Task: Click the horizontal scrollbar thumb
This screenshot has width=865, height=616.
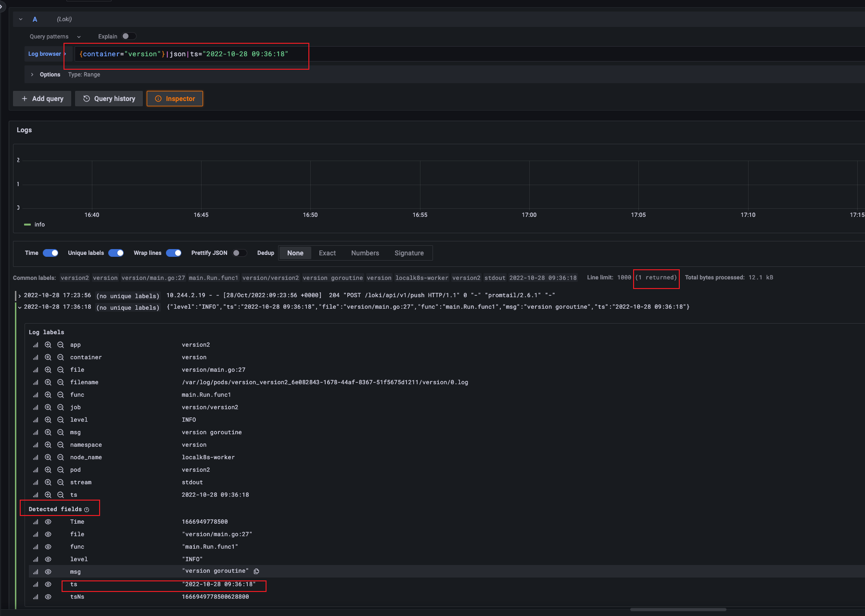Action: pyautogui.click(x=678, y=609)
